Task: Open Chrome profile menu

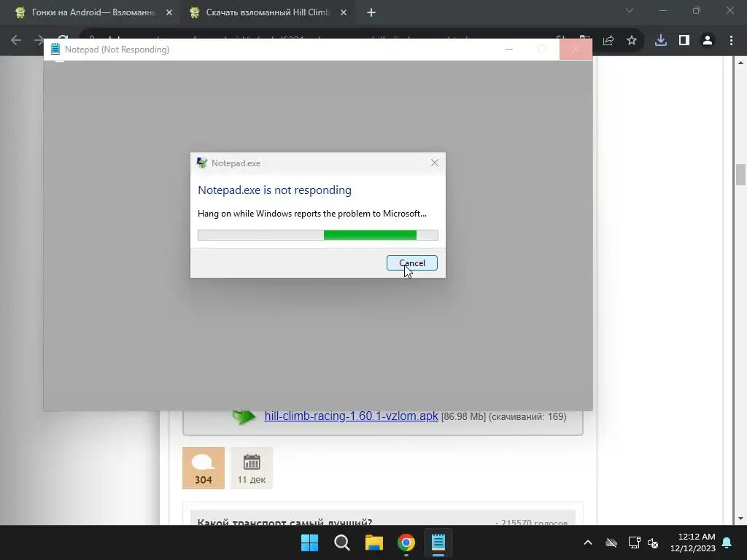Action: coord(708,41)
